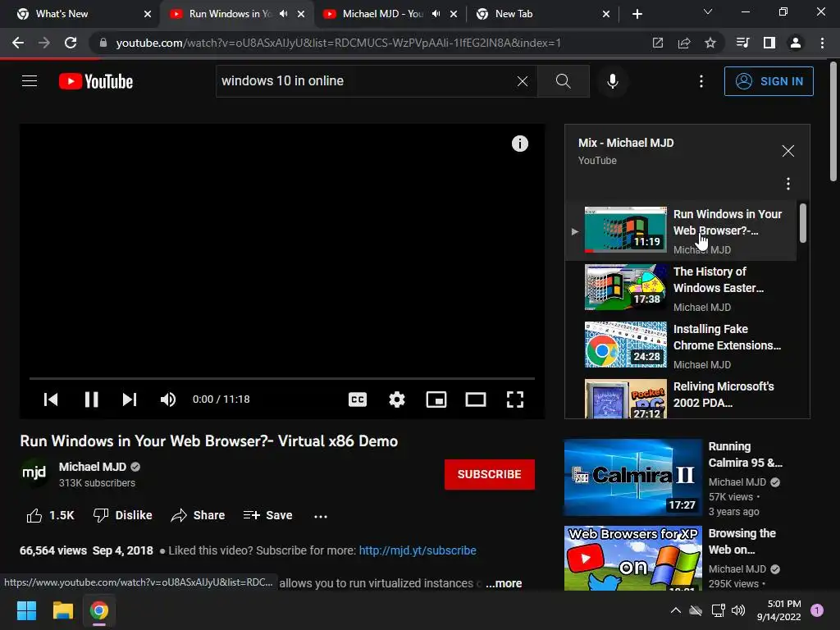Show video info cards icon

pos(519,144)
